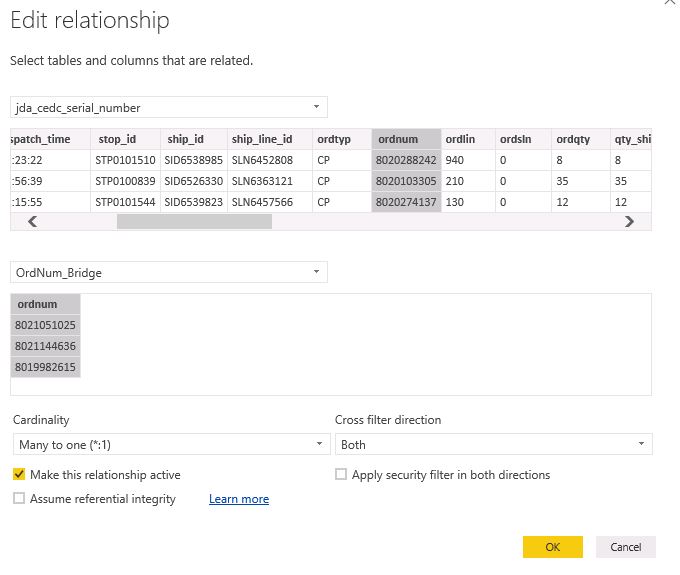Image resolution: width=680 pixels, height=575 pixels.
Task: Open the Cross filter direction dropdown
Action: pyautogui.click(x=494, y=444)
